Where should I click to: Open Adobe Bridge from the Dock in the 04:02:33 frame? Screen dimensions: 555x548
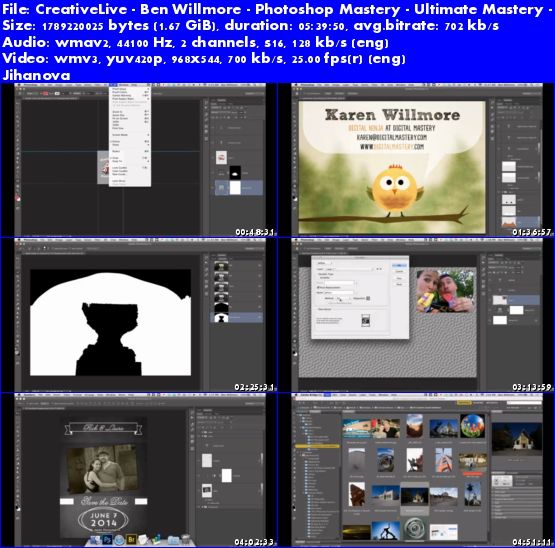pos(131,539)
